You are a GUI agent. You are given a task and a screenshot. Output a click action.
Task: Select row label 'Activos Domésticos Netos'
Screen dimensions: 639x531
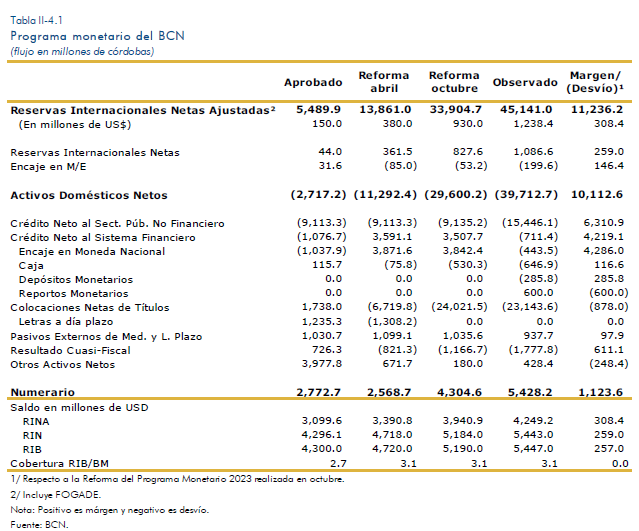89,195
